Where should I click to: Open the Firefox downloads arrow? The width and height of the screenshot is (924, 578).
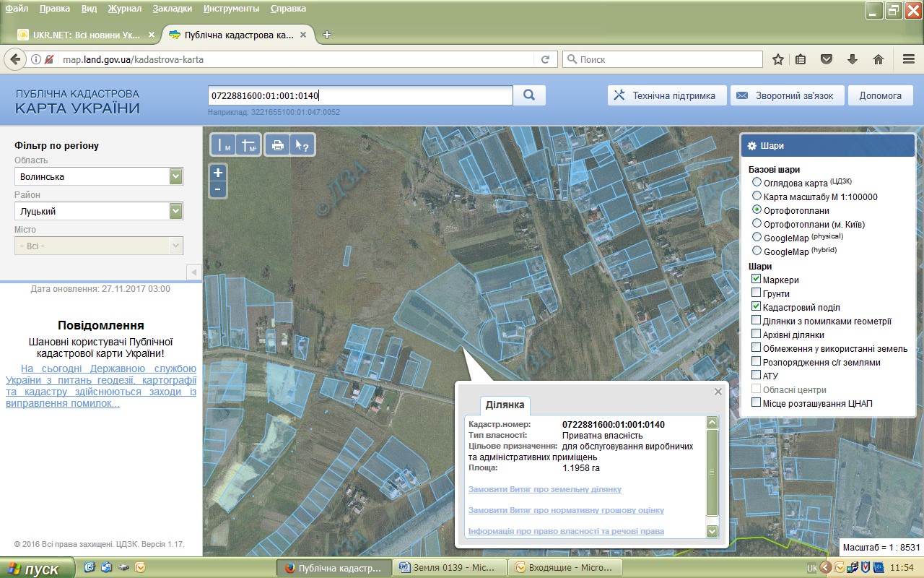click(853, 59)
